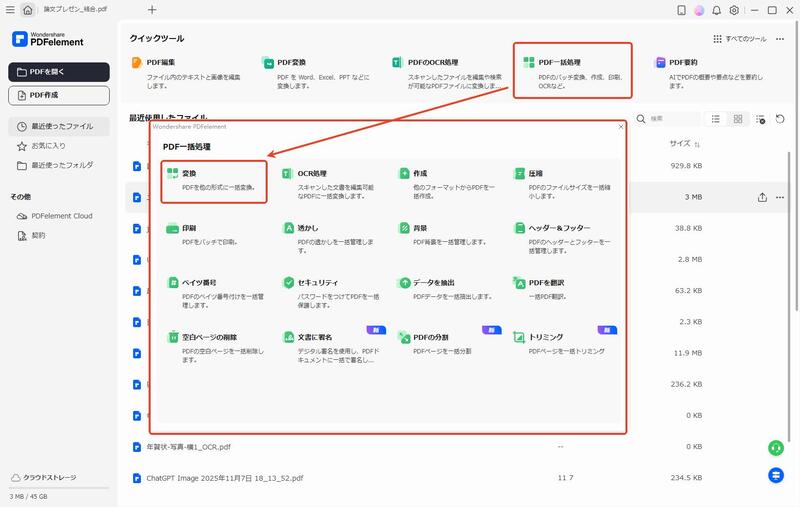Open the 変換 batch convert tool
Viewport: 800px width, 507px height.
(x=214, y=182)
